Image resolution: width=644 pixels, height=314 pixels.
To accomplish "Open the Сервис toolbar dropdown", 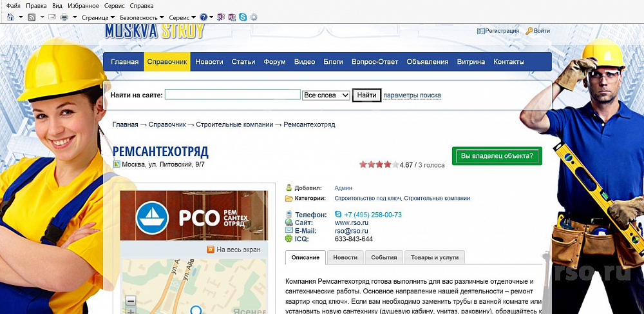I will coord(182,17).
